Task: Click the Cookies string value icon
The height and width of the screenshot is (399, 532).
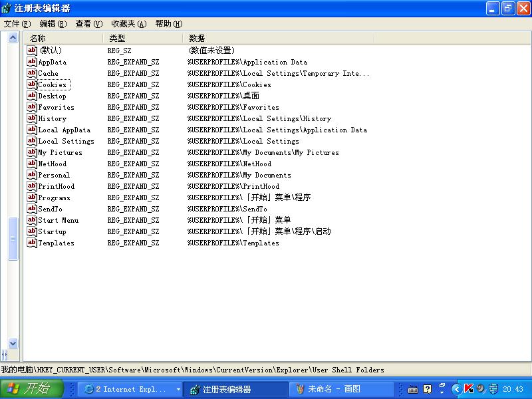Action: coord(32,84)
